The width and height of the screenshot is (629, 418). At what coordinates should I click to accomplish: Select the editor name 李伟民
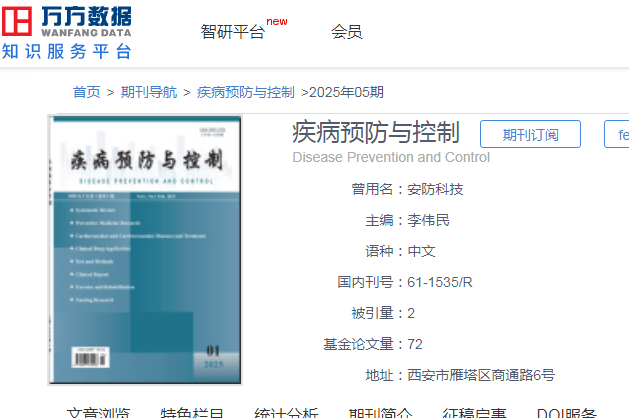point(428,220)
